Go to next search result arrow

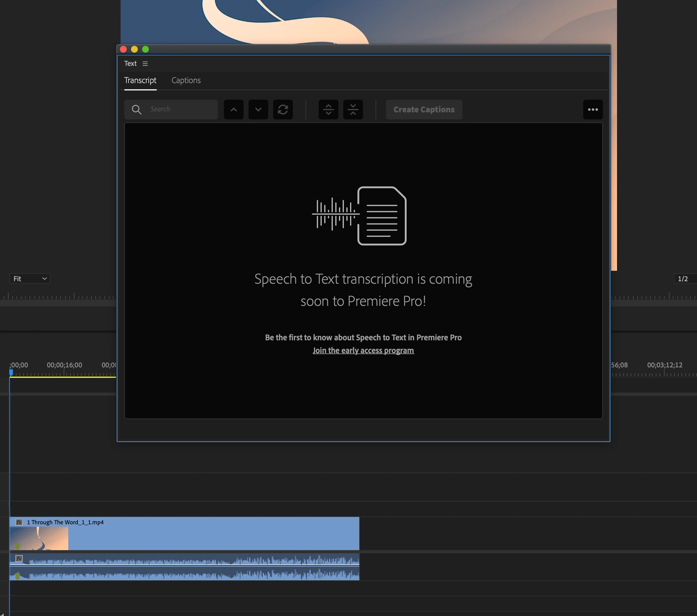(x=258, y=110)
